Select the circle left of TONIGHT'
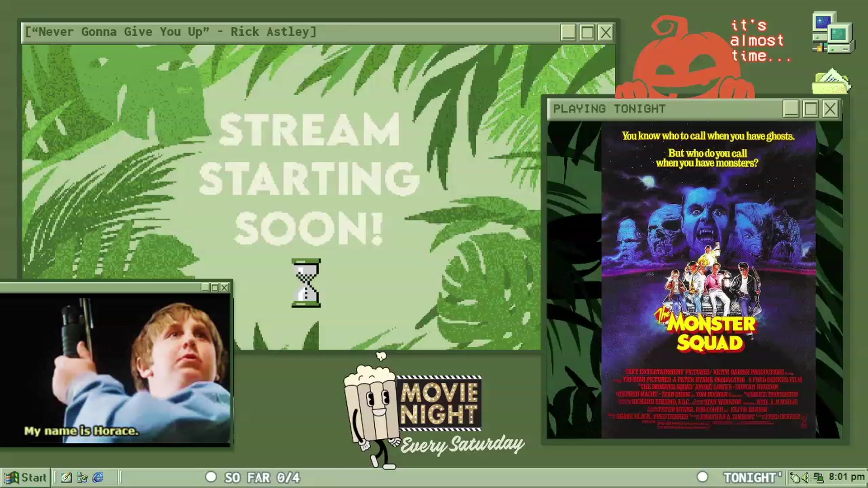 click(702, 477)
